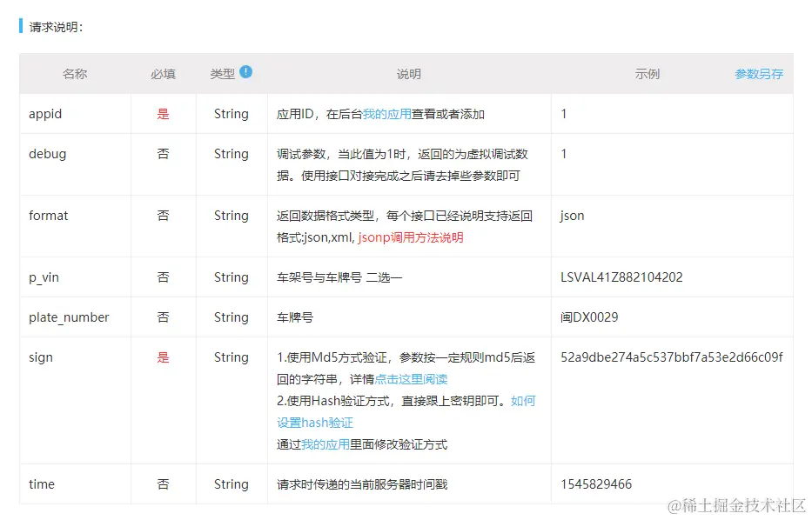Click debug description starting 调试参数
This screenshot has height=520, width=812.
[x=402, y=164]
